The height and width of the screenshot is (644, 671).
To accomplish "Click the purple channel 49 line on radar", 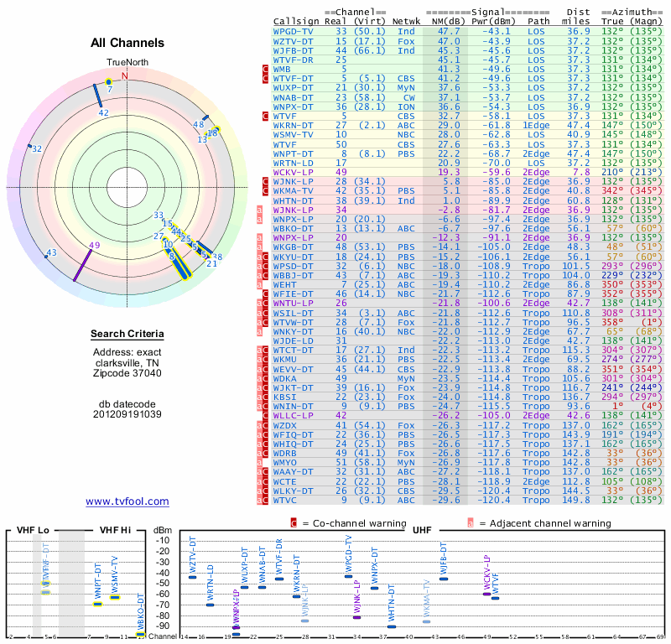I will click(83, 262).
